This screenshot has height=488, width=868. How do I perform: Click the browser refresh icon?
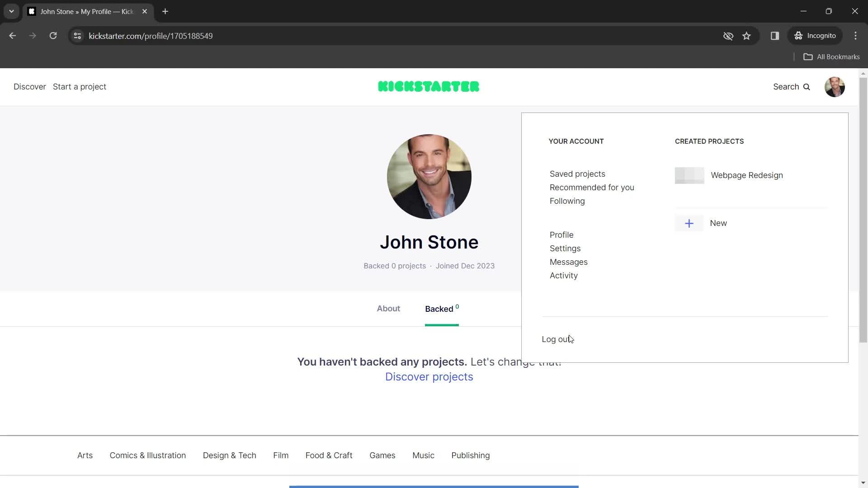click(52, 36)
